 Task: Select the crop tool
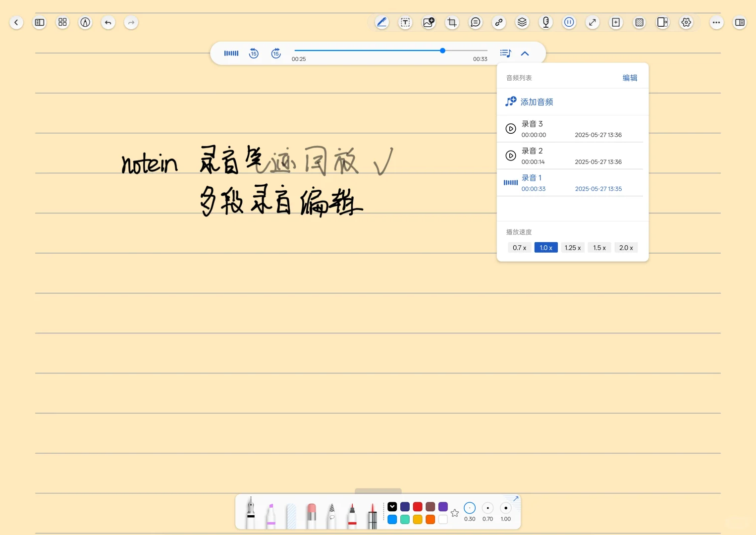click(452, 22)
